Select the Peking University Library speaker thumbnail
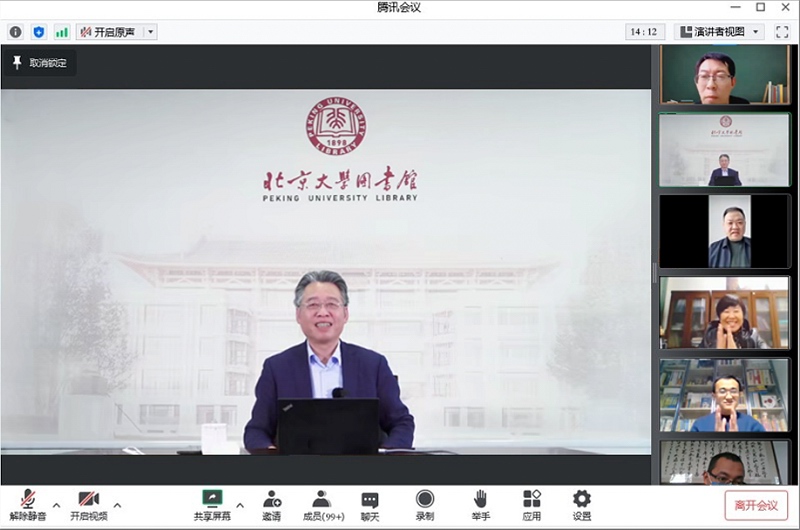The image size is (800, 530). point(724,150)
